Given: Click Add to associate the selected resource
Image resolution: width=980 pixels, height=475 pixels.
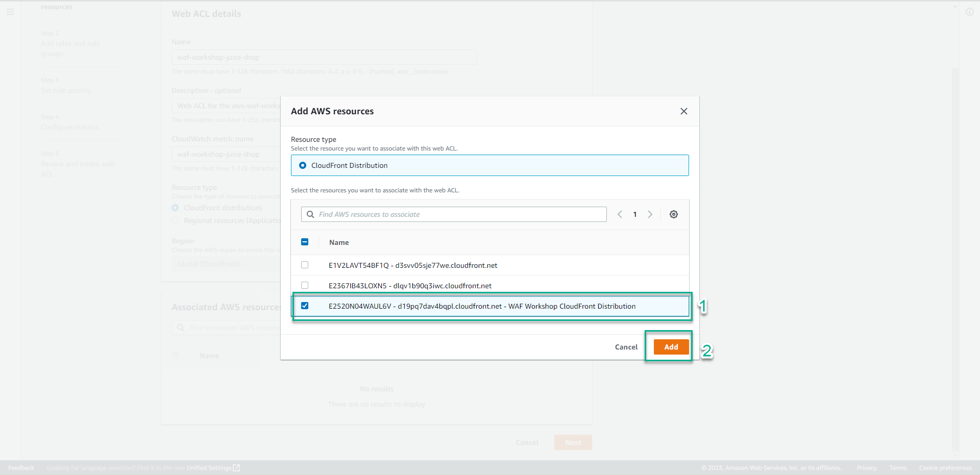Looking at the screenshot, I should pos(671,346).
